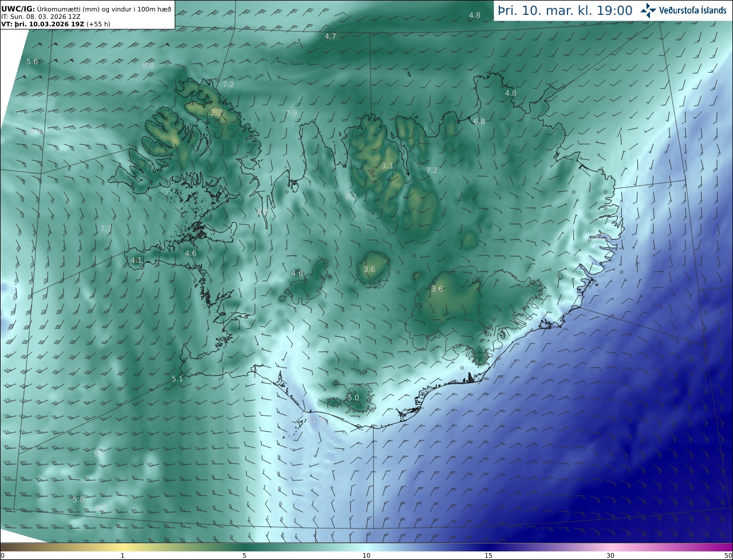Click the map value '5.1'

pyautogui.click(x=178, y=378)
